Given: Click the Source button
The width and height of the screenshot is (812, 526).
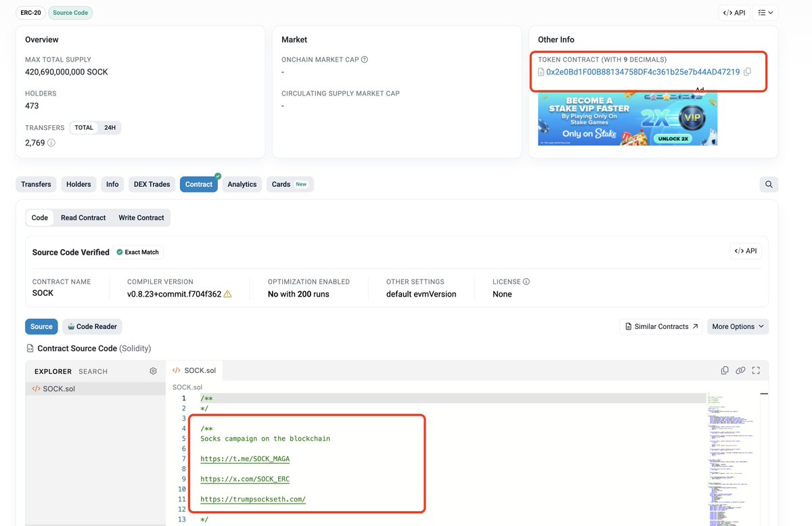Looking at the screenshot, I should (x=41, y=326).
